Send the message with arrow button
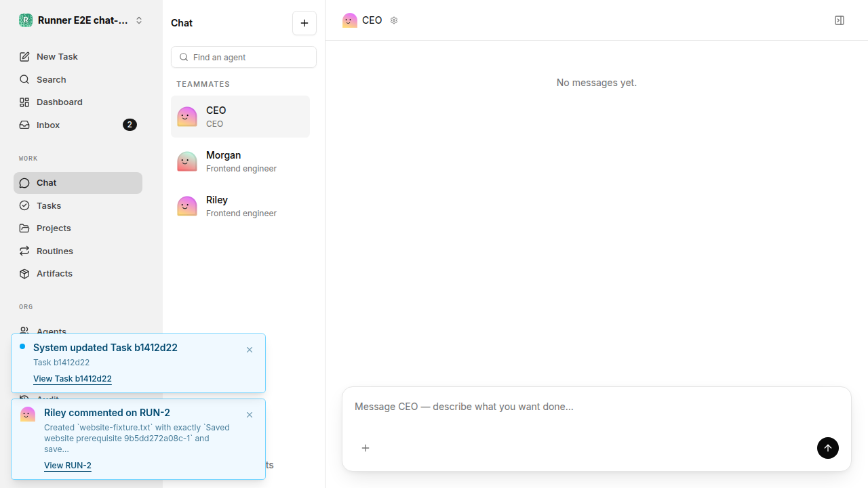The image size is (868, 488). pyautogui.click(x=828, y=448)
